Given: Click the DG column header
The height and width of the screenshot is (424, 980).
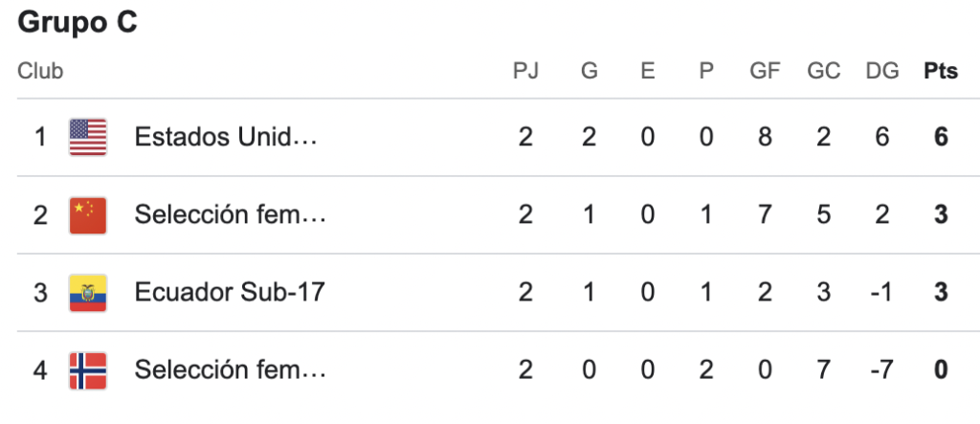Looking at the screenshot, I should tap(880, 72).
